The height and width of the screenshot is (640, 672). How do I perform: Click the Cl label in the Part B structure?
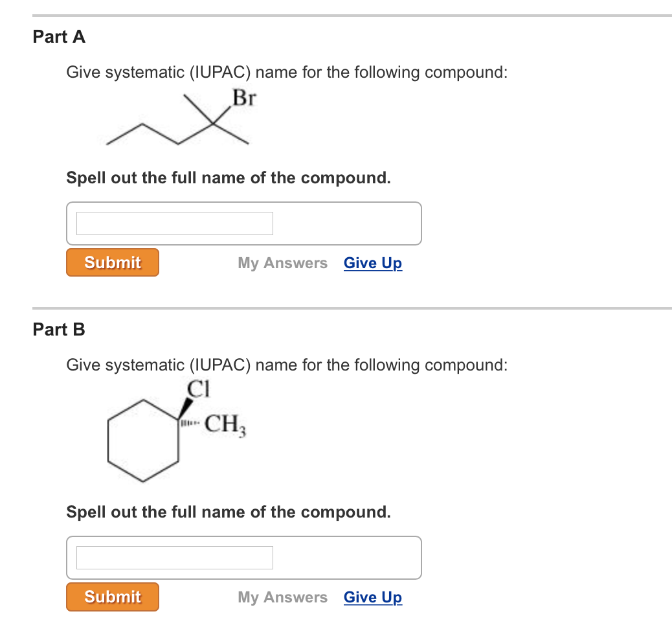pos(197,390)
